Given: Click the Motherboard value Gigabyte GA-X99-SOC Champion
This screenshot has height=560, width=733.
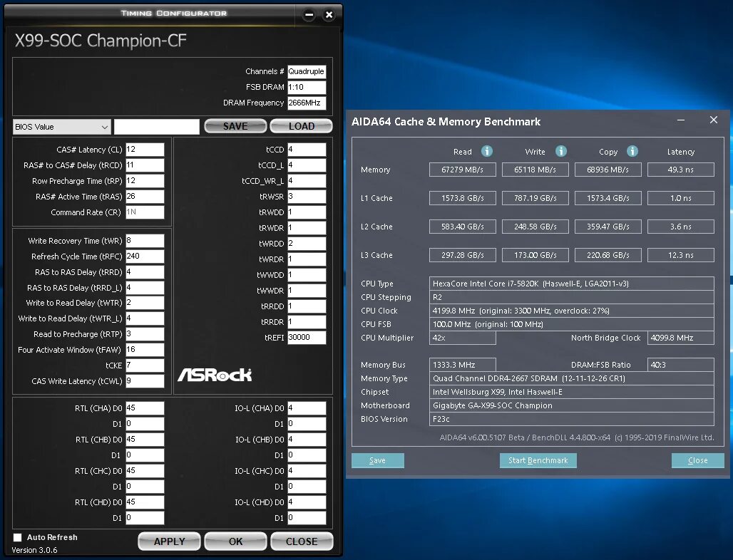Looking at the screenshot, I should click(x=571, y=405).
